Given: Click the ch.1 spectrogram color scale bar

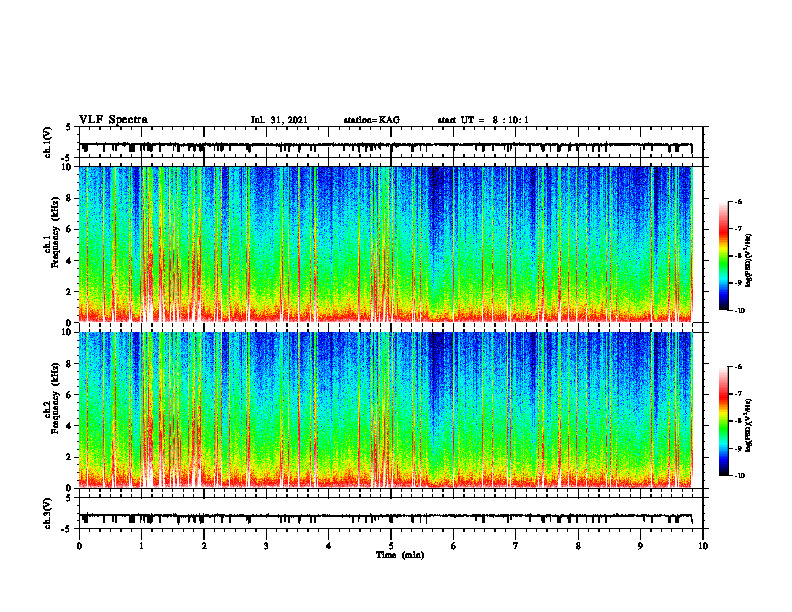Looking at the screenshot, I should click(724, 256).
